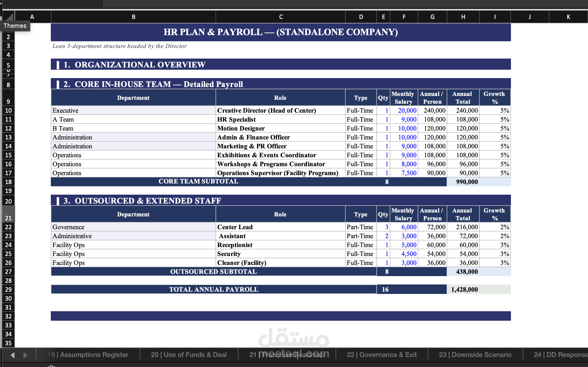Screen dimensions: 588x367
Task: Click 'Marketing & PR Officer' cell
Action: (281, 146)
